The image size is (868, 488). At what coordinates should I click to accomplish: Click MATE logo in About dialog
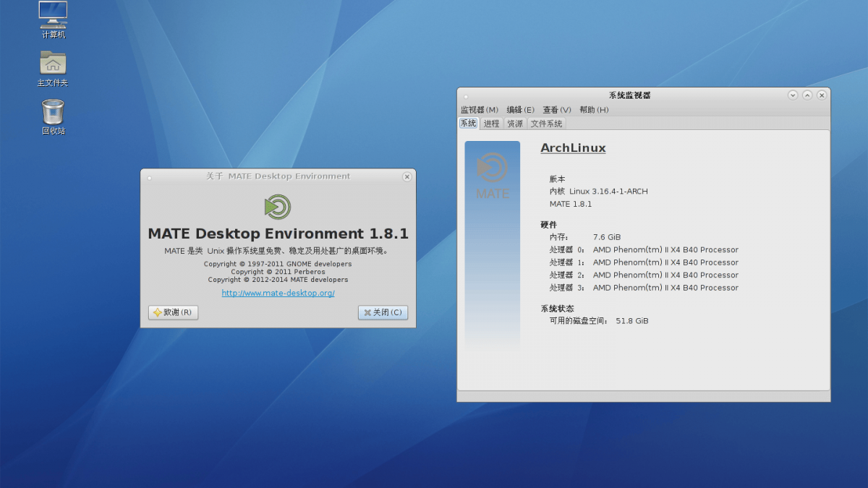pos(278,207)
